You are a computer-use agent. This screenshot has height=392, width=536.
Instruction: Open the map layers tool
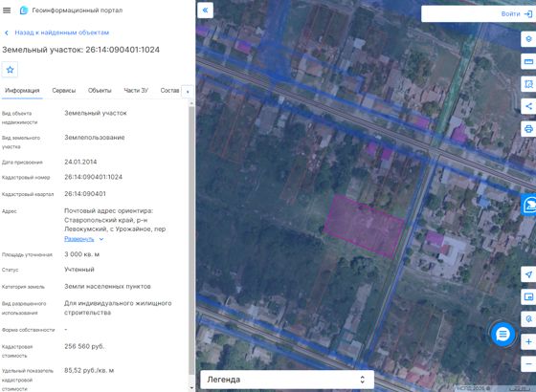[x=528, y=39]
